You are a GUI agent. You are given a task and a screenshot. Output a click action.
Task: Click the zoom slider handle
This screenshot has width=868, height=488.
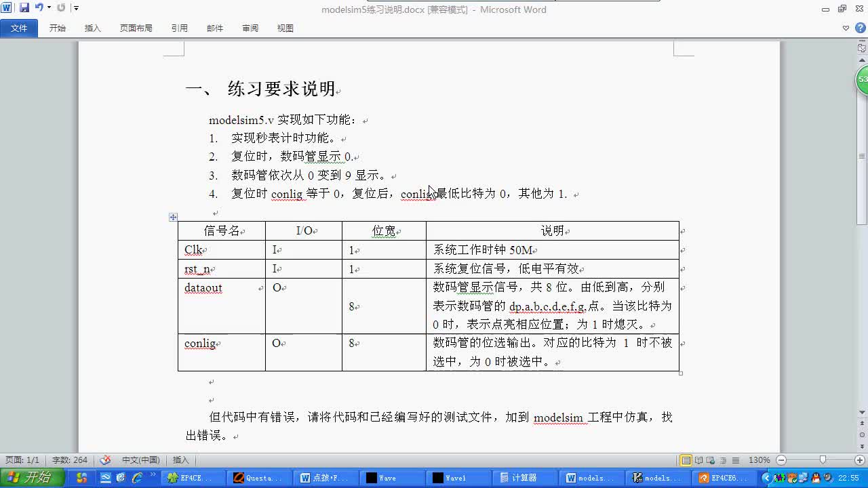point(823,460)
